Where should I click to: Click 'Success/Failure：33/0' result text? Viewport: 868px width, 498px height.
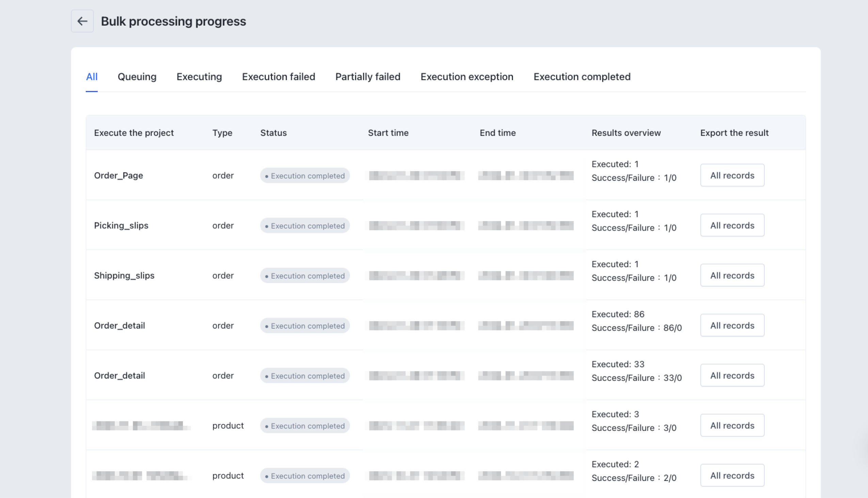tap(637, 378)
